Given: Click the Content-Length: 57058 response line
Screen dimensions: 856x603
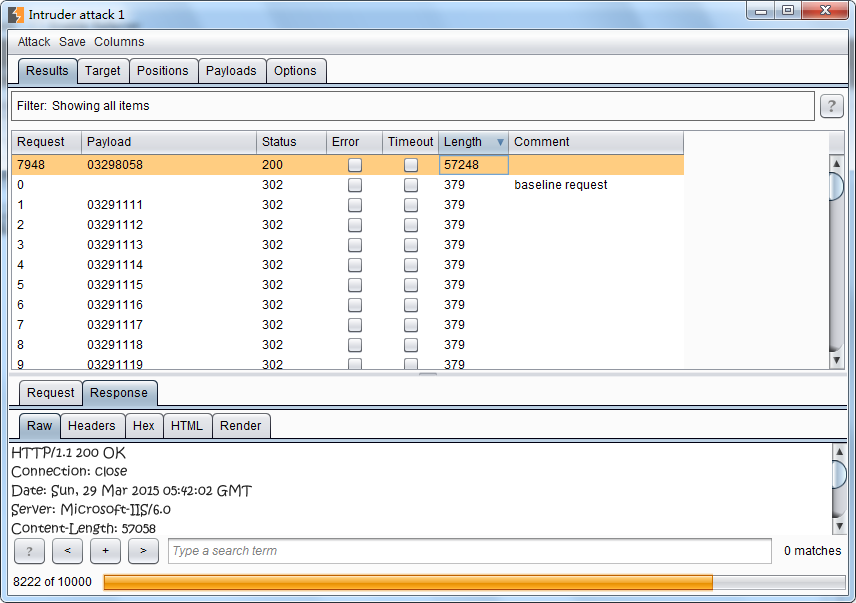Looking at the screenshot, I should click(84, 528).
